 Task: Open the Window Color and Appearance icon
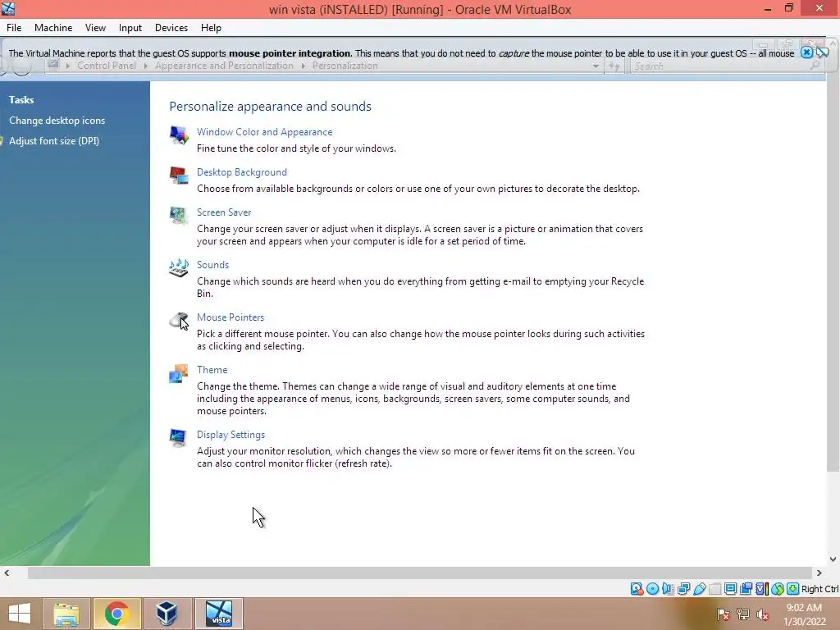(x=178, y=135)
